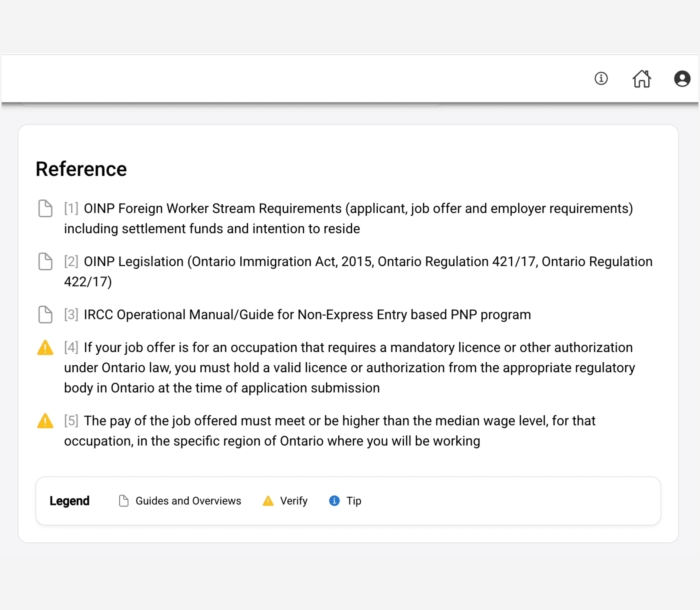Screen dimensions: 700x610
Task: Click the Legend label
Action: tap(69, 501)
